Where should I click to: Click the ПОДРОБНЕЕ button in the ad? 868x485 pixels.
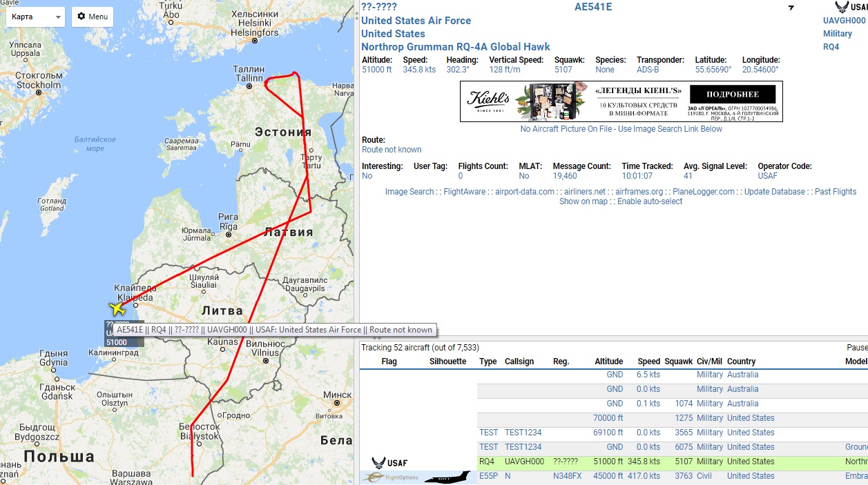click(732, 95)
